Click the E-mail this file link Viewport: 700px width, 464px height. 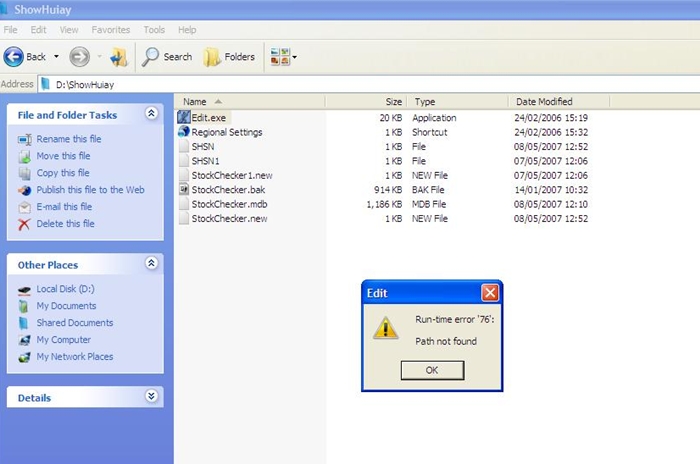tap(64, 207)
